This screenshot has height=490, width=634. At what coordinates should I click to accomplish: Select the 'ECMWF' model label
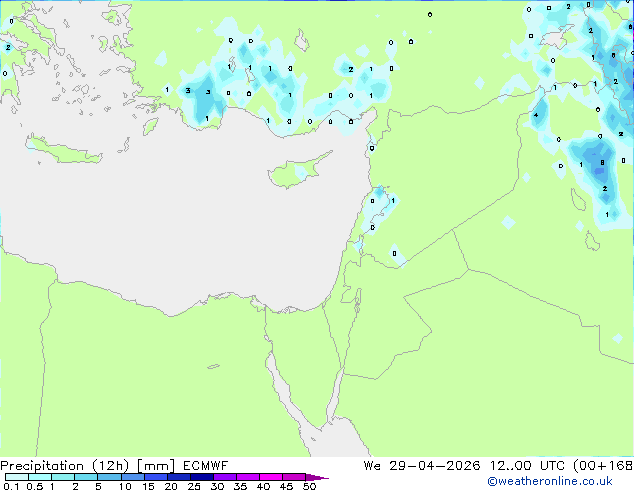[205, 466]
